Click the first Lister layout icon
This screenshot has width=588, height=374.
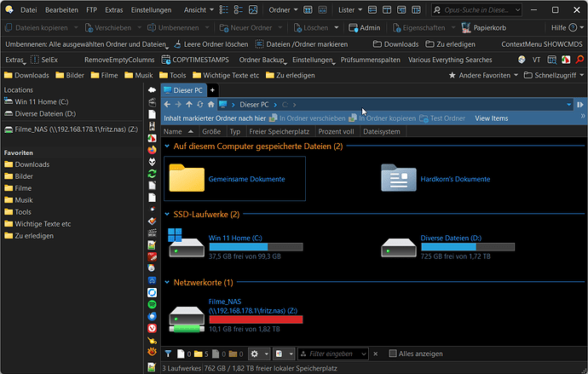point(372,10)
